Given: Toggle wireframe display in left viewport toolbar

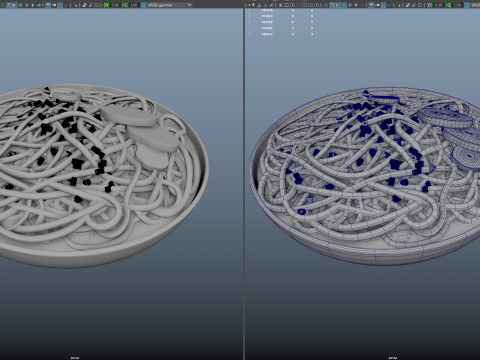Looking at the screenshot, I should click(3, 5).
